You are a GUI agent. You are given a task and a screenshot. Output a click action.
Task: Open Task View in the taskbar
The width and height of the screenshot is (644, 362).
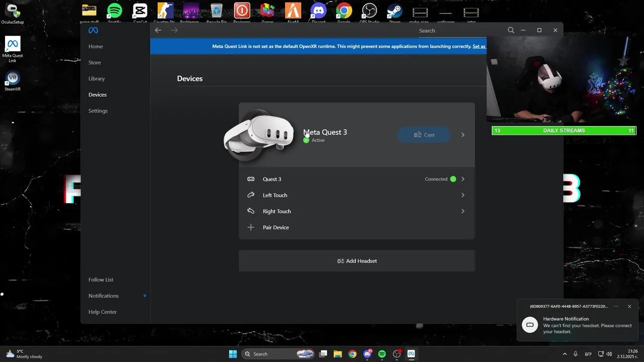324,354
